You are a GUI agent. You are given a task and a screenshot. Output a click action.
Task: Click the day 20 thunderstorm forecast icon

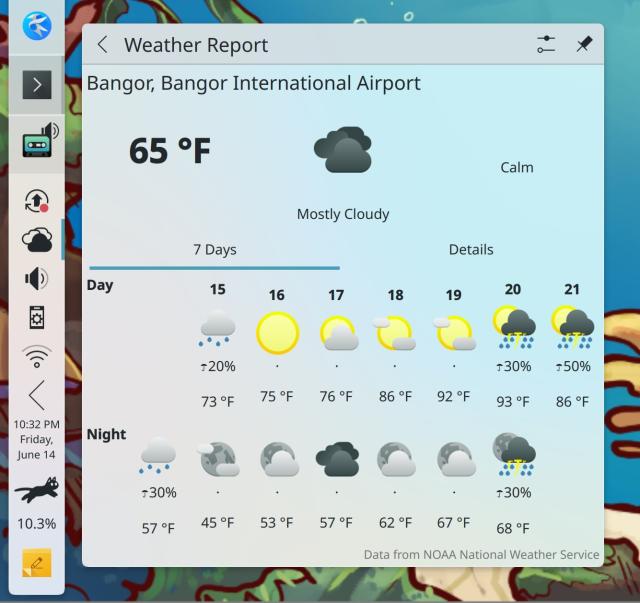(513, 328)
